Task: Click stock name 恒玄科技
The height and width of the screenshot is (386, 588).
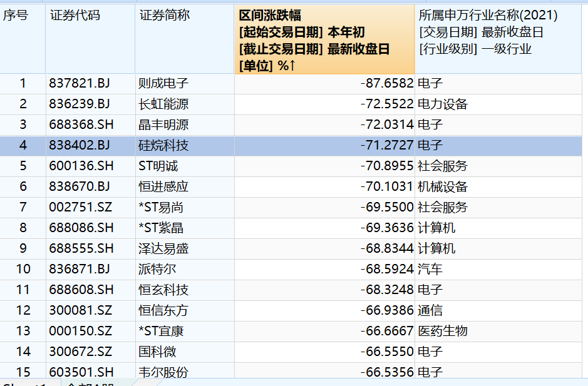Action: coord(163,289)
